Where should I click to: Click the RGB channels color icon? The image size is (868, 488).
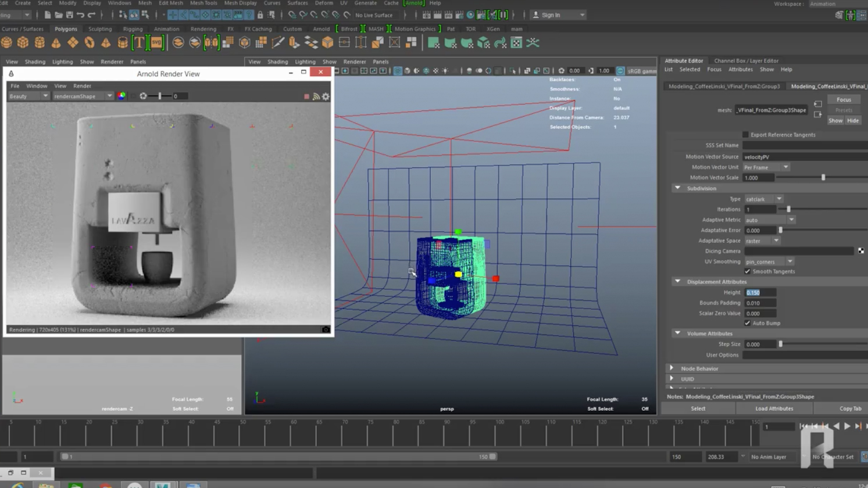(x=122, y=96)
